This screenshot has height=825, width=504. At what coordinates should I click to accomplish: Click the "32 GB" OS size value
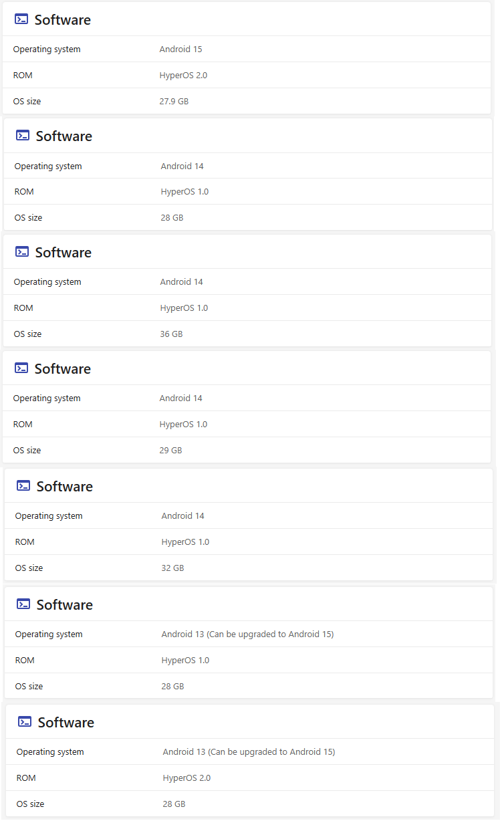tap(172, 568)
